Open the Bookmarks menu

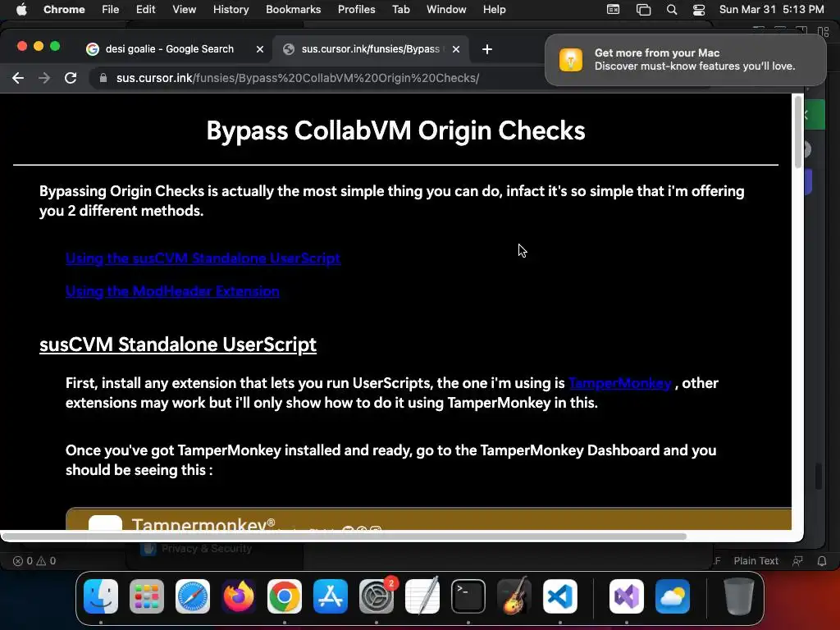point(293,10)
